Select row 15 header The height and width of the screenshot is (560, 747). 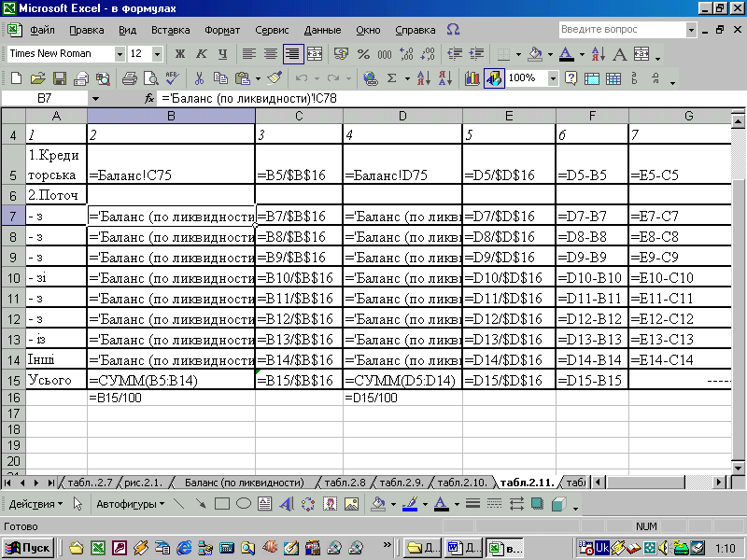pos(13,380)
